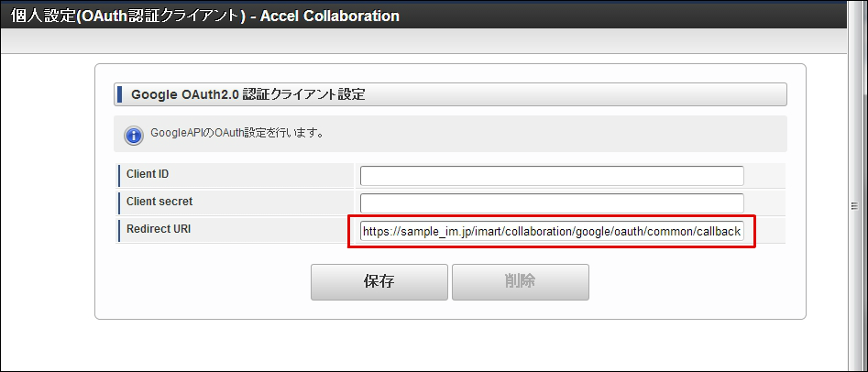
Task: Click the "Client secret" label
Action: [159, 202]
